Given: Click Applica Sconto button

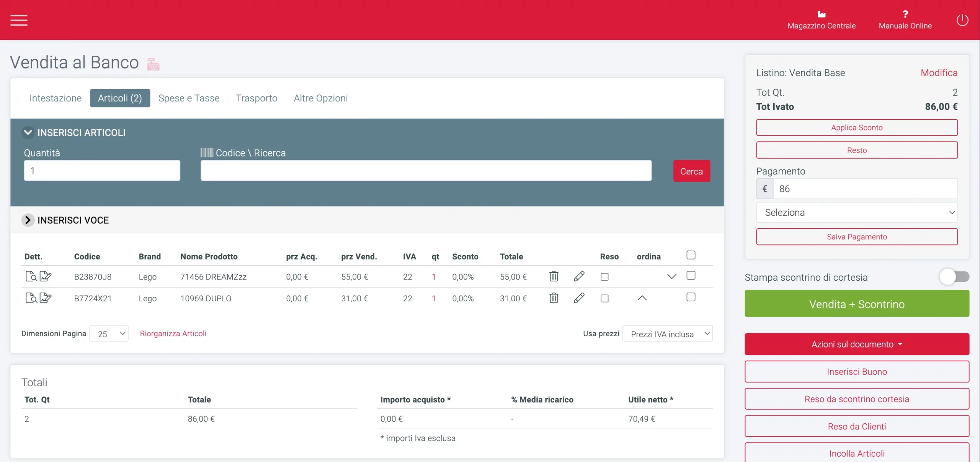Looking at the screenshot, I should (x=857, y=128).
